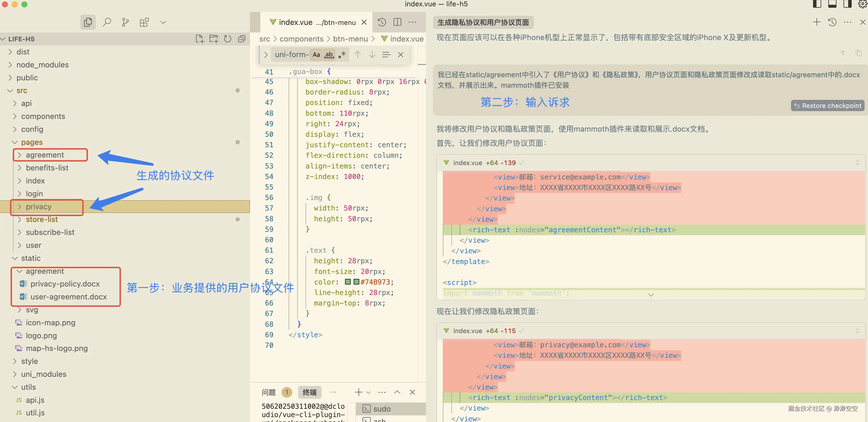
Task: Open chat history in AI panel
Action: tap(832, 22)
